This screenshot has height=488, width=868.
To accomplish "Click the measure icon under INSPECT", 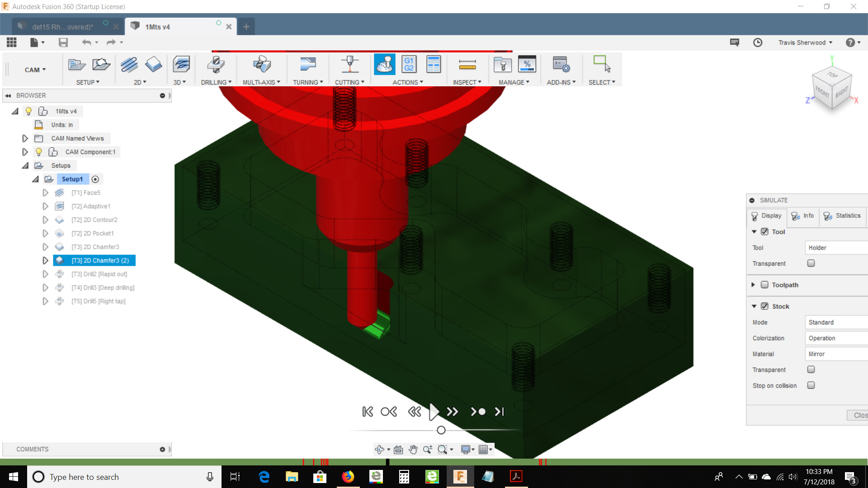I will pos(467,64).
